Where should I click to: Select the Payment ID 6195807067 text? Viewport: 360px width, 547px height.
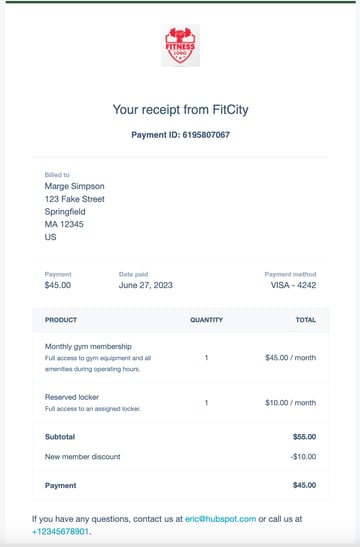[x=180, y=135]
